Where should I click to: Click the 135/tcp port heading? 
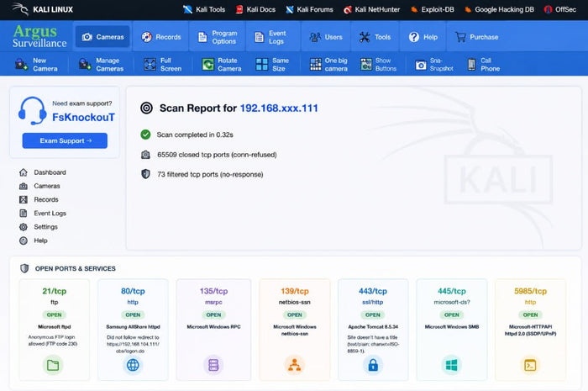(x=213, y=291)
